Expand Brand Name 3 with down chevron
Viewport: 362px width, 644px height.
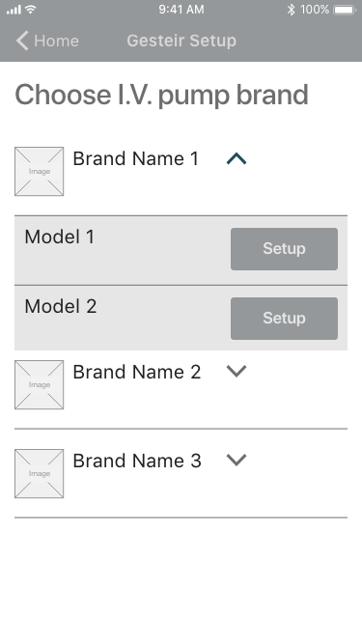pos(237,460)
